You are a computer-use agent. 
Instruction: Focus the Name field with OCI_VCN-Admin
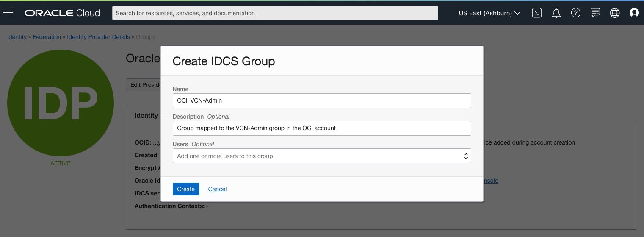(x=322, y=100)
